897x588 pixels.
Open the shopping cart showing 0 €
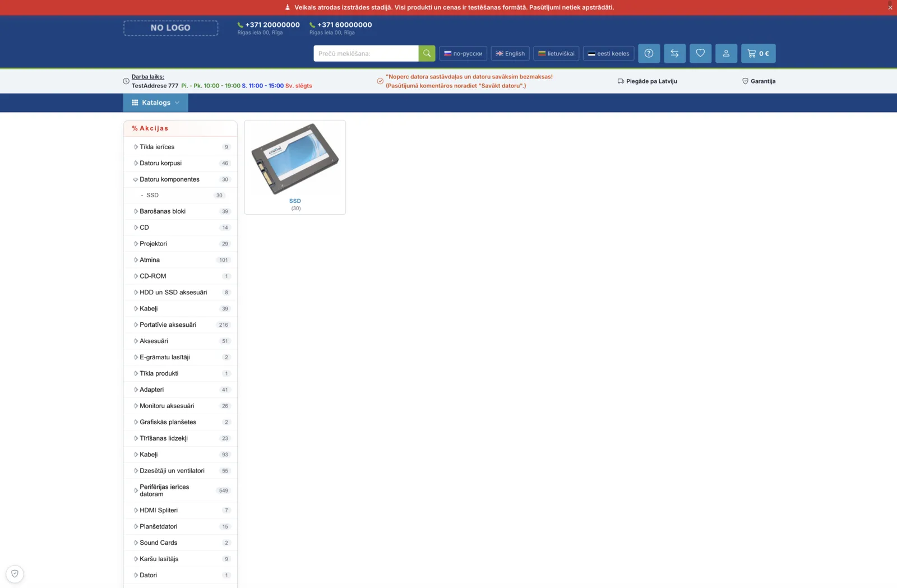(x=758, y=53)
